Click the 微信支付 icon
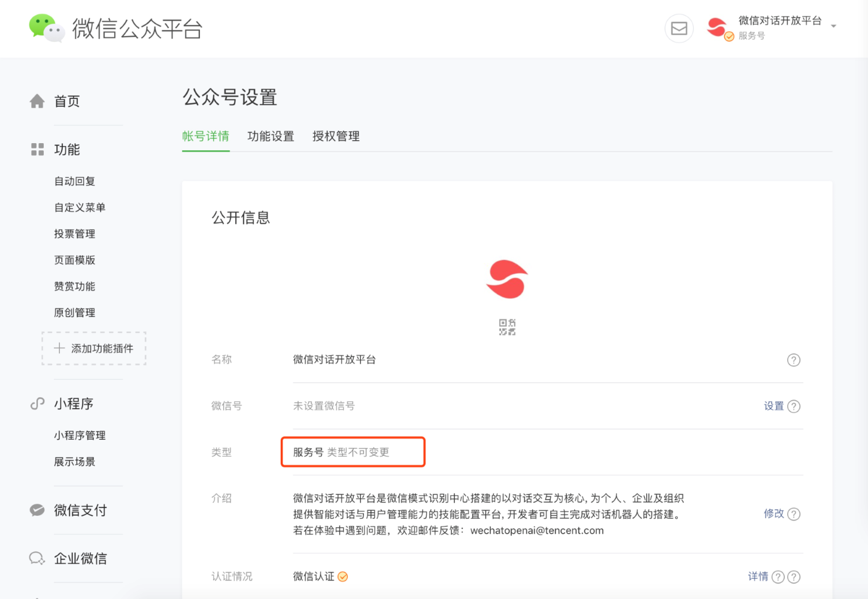 37,510
